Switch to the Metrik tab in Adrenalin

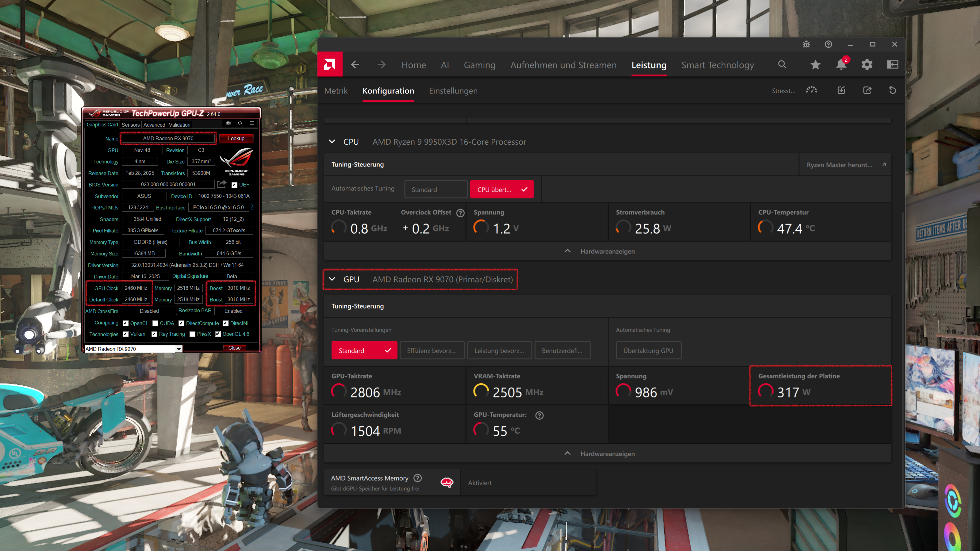[x=336, y=90]
